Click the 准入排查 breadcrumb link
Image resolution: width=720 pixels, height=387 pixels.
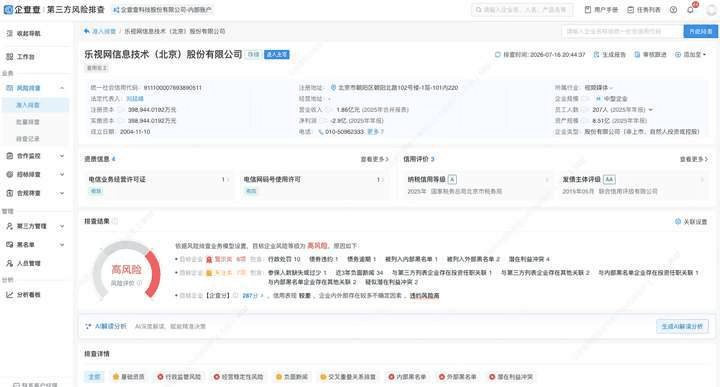click(x=104, y=31)
